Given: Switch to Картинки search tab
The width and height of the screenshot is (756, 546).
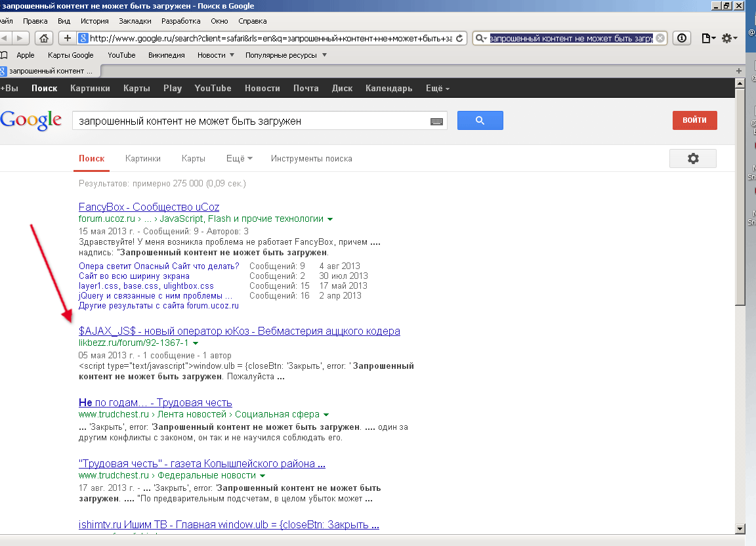Looking at the screenshot, I should tap(142, 159).
